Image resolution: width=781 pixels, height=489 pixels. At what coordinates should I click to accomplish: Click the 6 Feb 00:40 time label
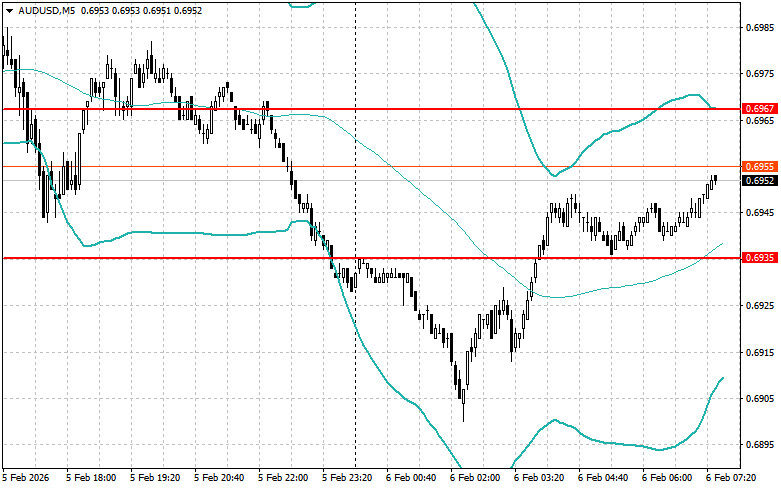click(x=411, y=478)
